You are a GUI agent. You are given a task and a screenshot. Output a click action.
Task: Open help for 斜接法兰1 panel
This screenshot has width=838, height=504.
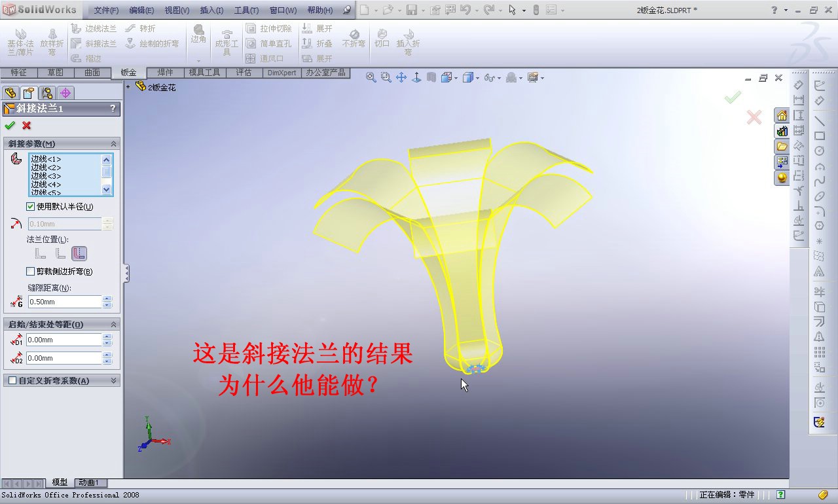click(x=113, y=109)
